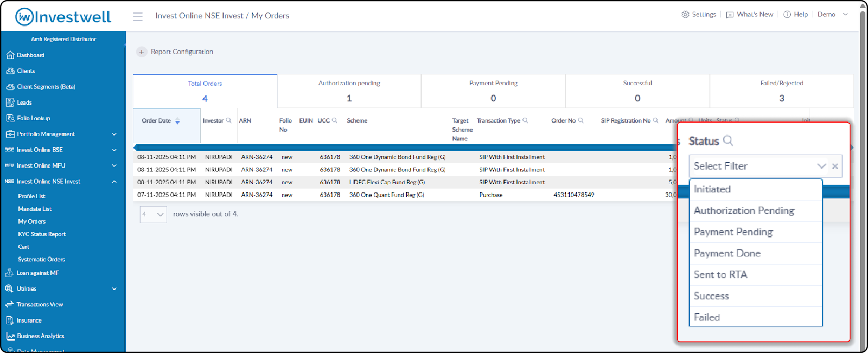
Task: Expand Invest Online BSE section
Action: tap(114, 150)
